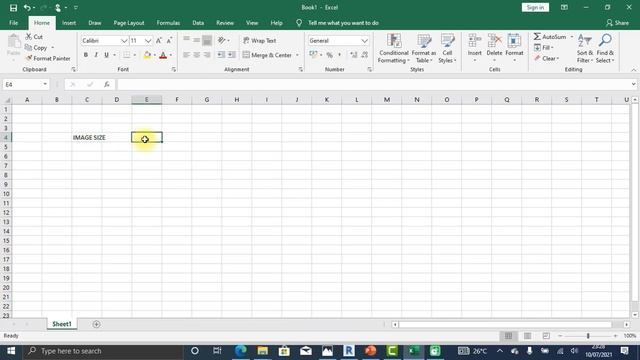Image resolution: width=640 pixels, height=360 pixels.
Task: Click the Undo icon
Action: tap(27, 8)
